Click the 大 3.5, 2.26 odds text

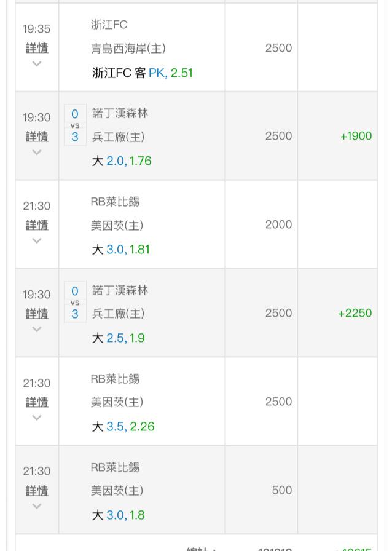[x=123, y=427]
